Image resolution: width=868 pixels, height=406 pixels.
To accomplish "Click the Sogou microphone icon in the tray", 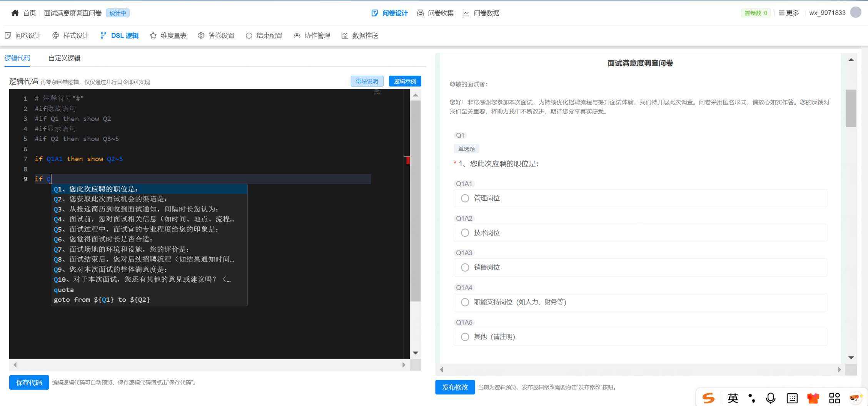I will click(x=770, y=398).
